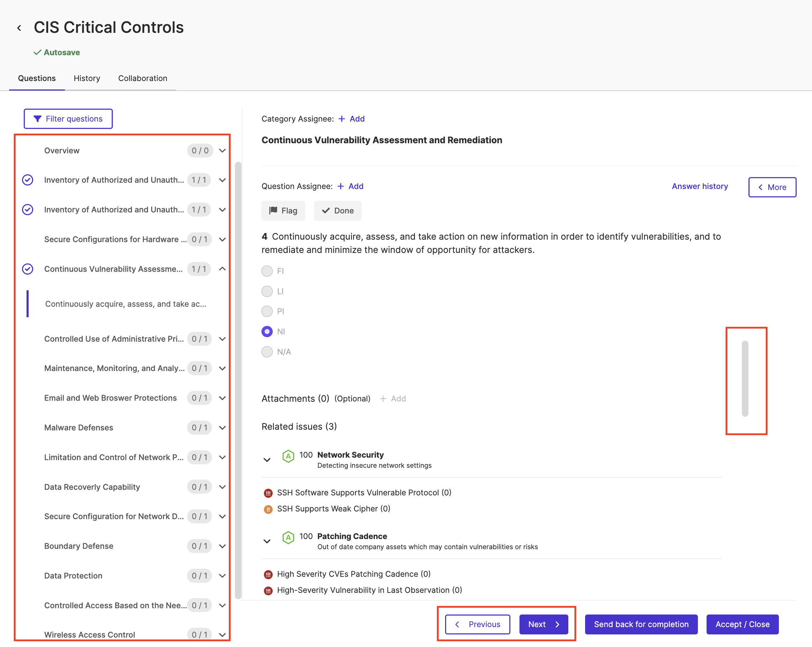Open the Filter questions funnel button
The height and width of the screenshot is (647, 812).
click(68, 119)
